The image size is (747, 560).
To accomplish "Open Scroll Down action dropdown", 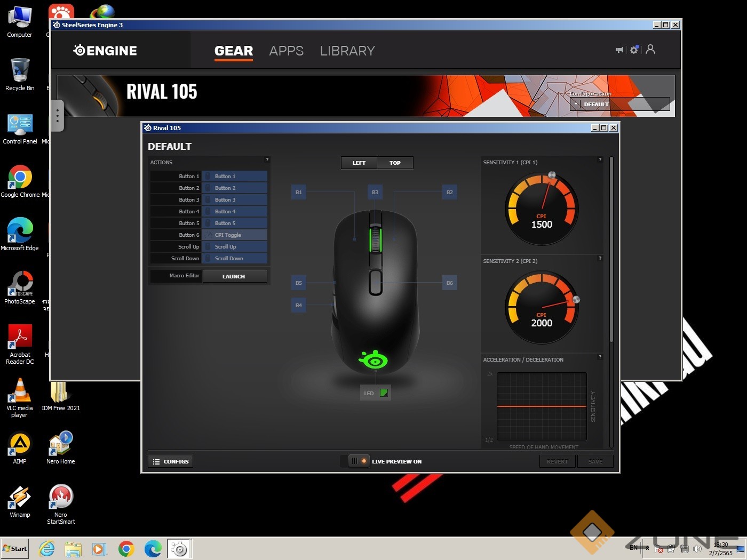I will pos(235,258).
